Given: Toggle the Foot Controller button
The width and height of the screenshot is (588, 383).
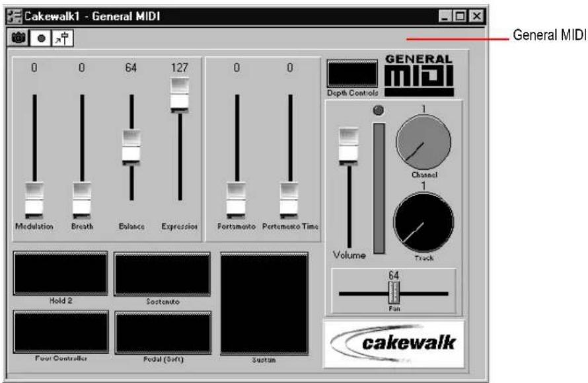Looking at the screenshot, I should (x=61, y=332).
